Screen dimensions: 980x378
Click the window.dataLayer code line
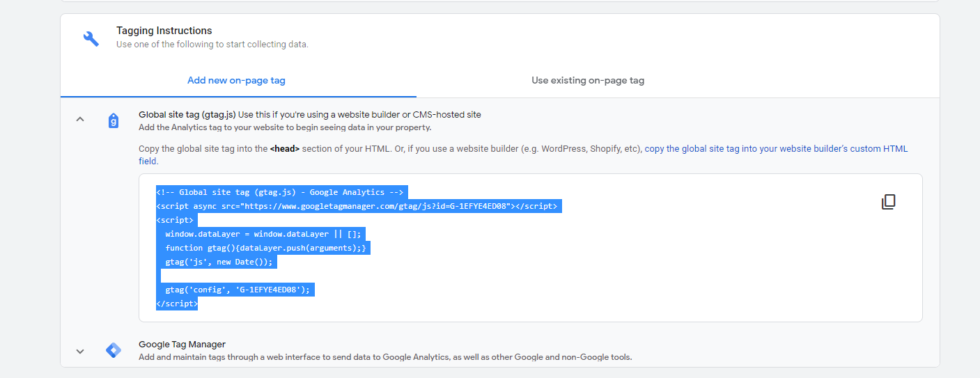264,234
